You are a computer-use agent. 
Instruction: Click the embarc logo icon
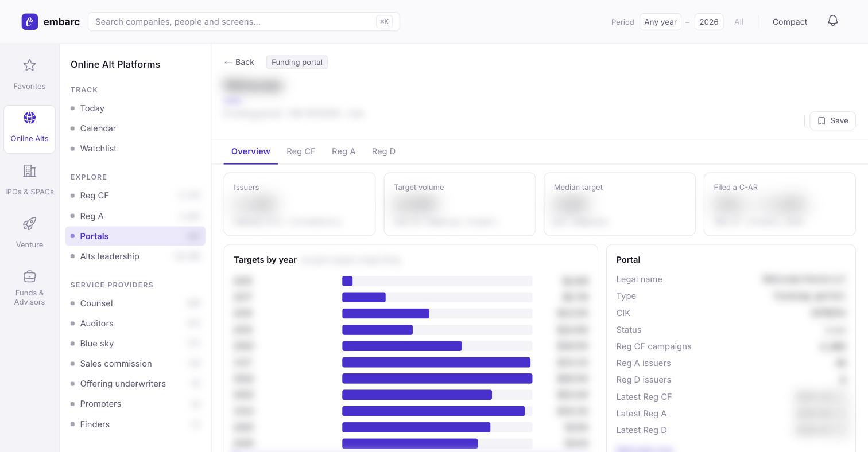(x=30, y=22)
